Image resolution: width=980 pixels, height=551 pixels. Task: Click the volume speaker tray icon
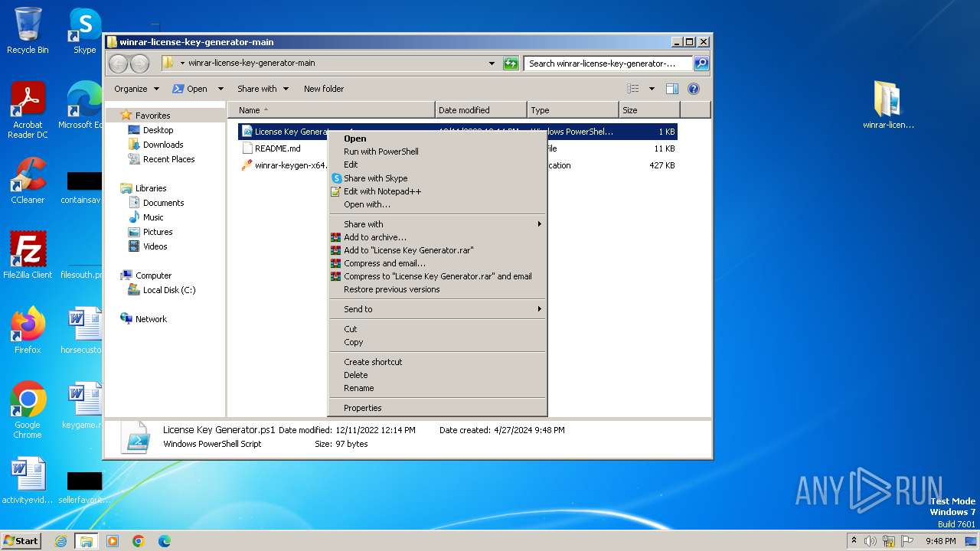pyautogui.click(x=871, y=541)
